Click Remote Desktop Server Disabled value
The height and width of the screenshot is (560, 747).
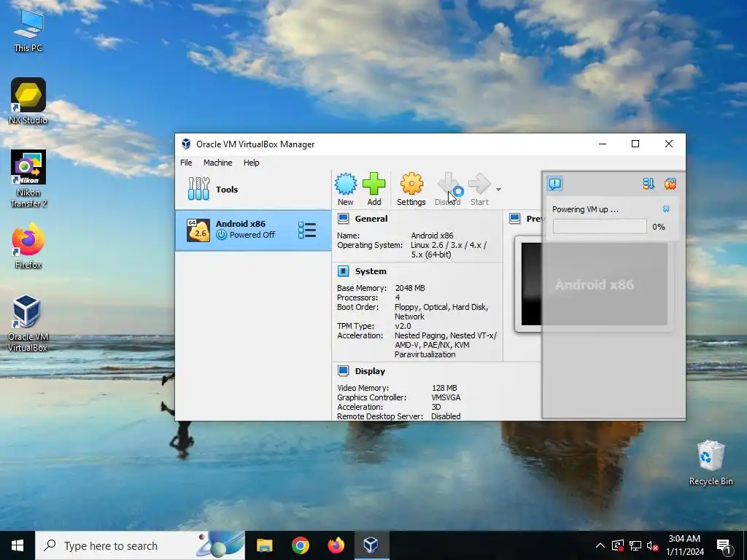tap(446, 416)
